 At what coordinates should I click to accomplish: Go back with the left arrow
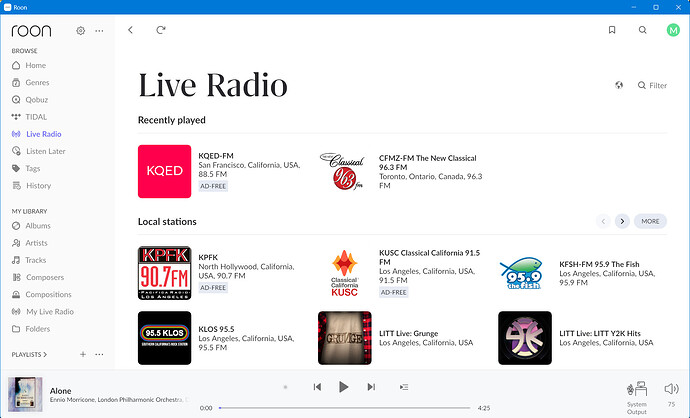[x=130, y=30]
